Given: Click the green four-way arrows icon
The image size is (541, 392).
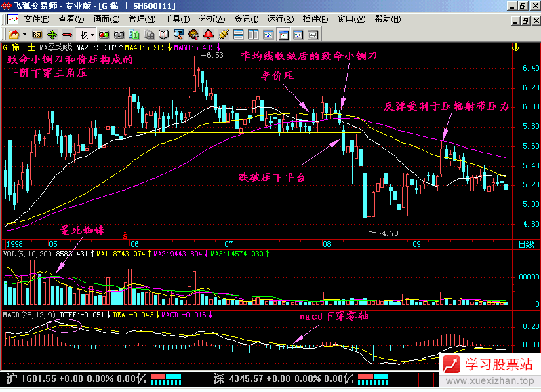Looking at the screenshot, I should click(x=52, y=35).
